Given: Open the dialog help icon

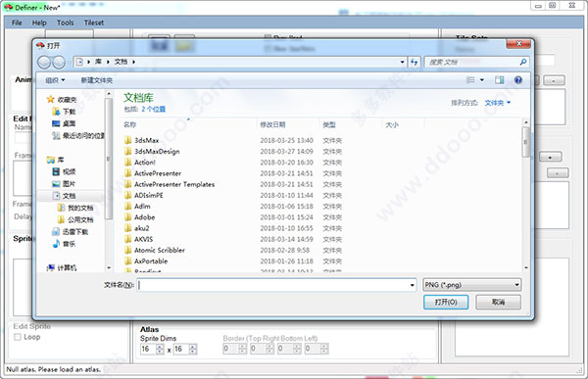Looking at the screenshot, I should pos(518,80).
